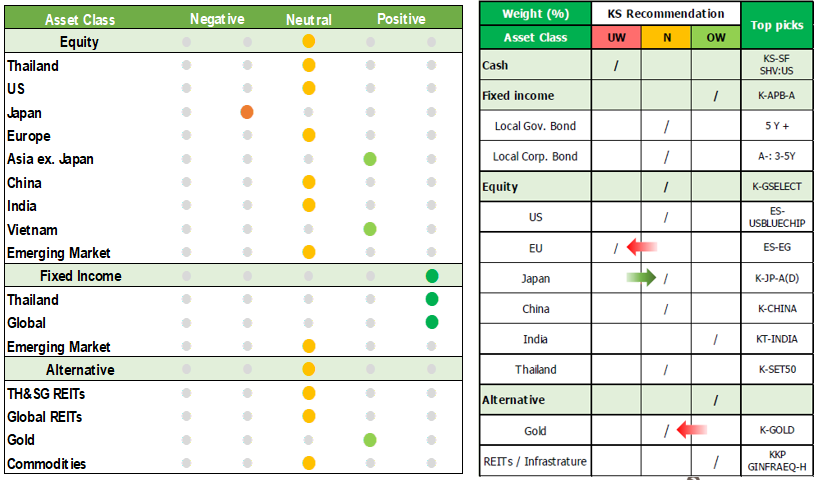817x480 pixels.
Task: Click the slash mark in the Cash row
Action: pos(616,66)
